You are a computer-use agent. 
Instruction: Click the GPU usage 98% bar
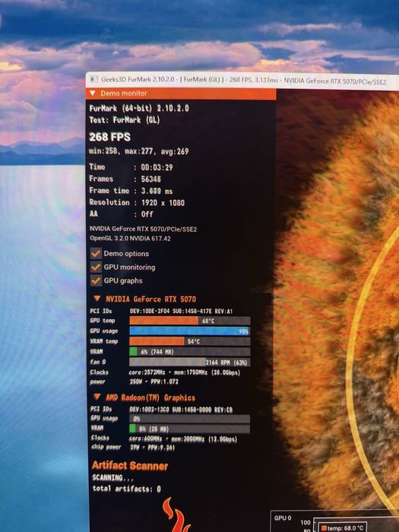pyautogui.click(x=190, y=331)
